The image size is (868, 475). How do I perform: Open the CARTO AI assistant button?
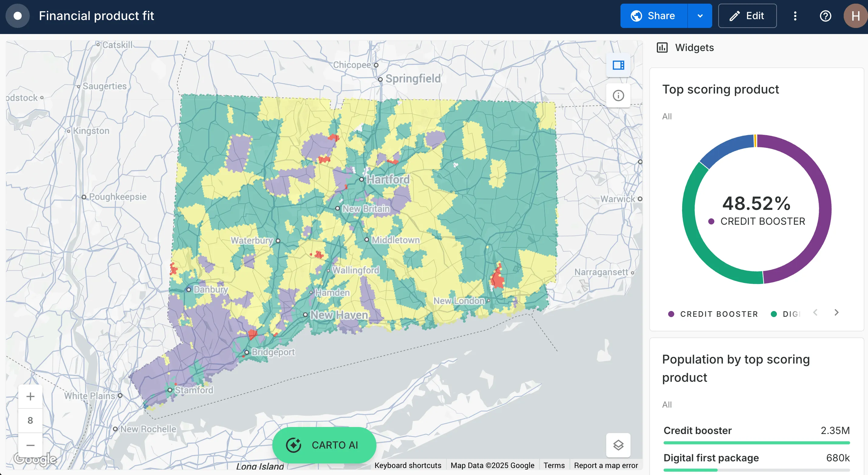coord(324,445)
